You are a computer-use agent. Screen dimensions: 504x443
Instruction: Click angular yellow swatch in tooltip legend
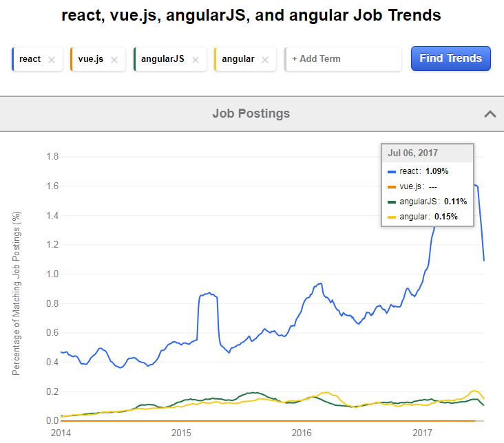coord(392,217)
